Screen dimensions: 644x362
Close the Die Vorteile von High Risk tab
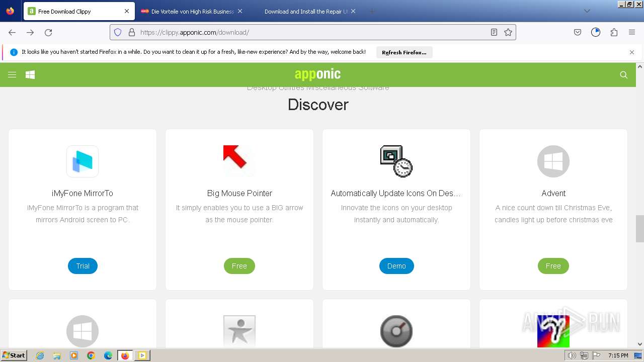point(240,11)
